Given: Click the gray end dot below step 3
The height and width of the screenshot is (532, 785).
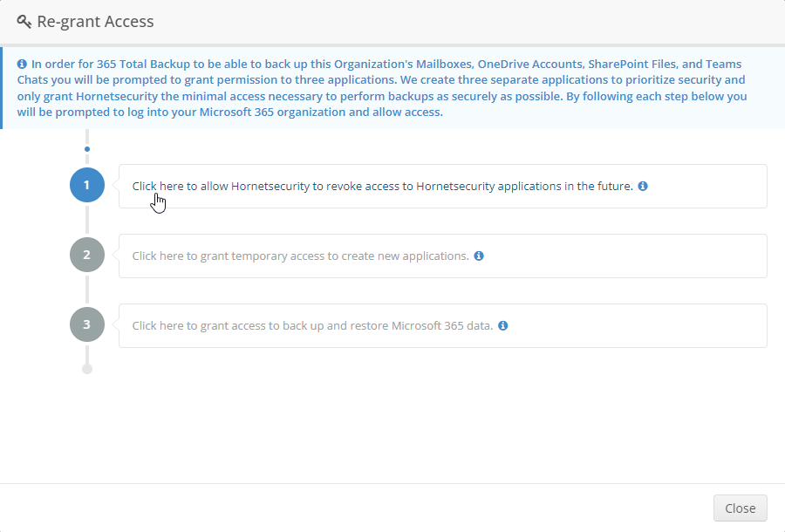Looking at the screenshot, I should coord(86,369).
